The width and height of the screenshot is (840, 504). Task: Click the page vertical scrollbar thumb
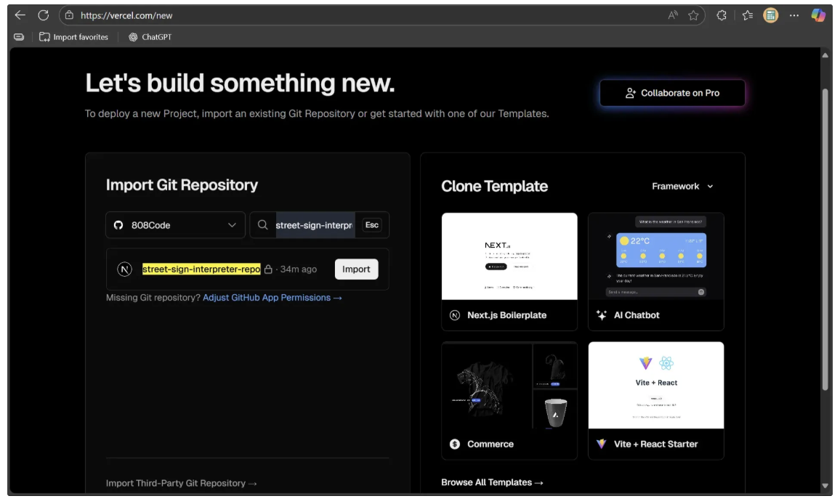point(825,238)
